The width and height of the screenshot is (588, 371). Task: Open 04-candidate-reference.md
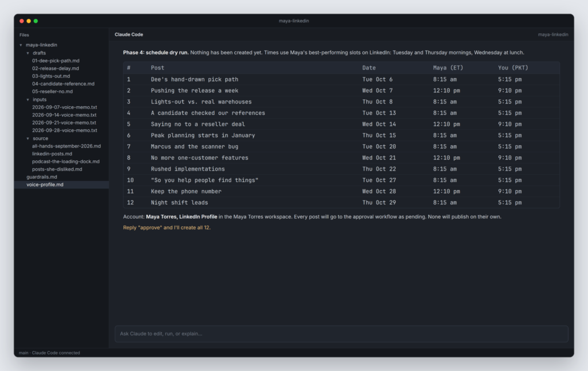[63, 84]
